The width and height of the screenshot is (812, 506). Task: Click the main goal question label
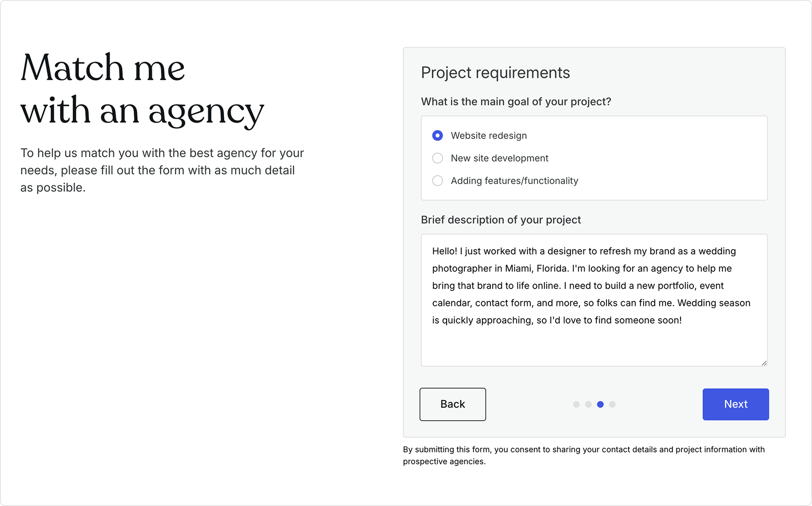[x=516, y=102]
